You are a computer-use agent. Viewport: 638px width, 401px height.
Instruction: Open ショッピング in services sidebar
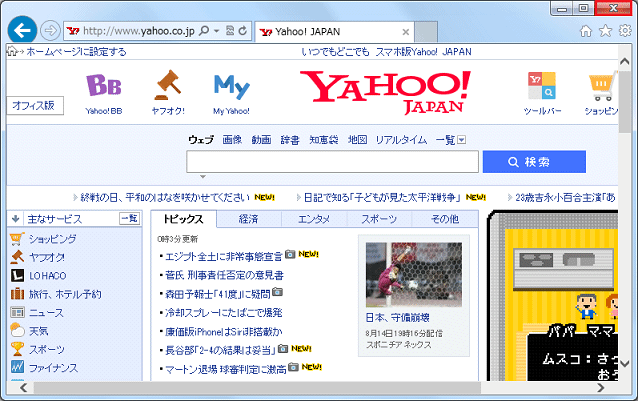pyautogui.click(x=52, y=239)
